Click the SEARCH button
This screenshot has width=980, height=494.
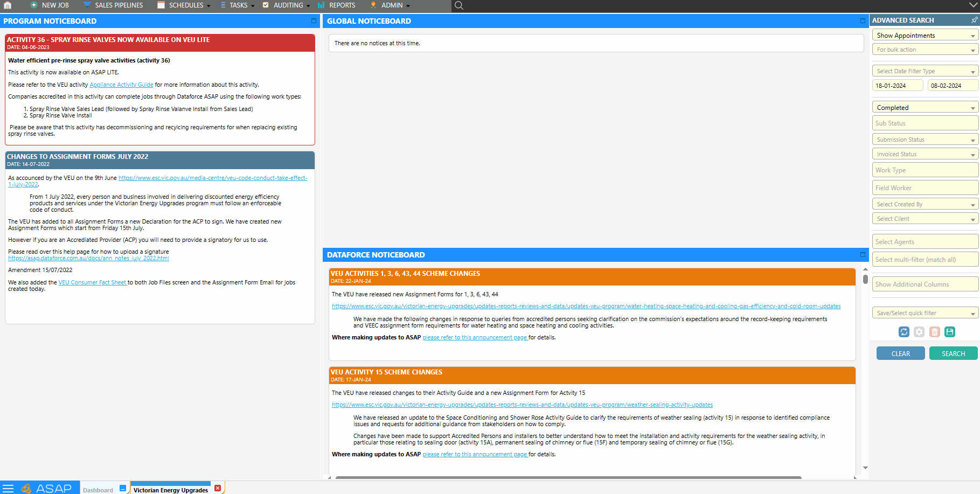pos(953,353)
